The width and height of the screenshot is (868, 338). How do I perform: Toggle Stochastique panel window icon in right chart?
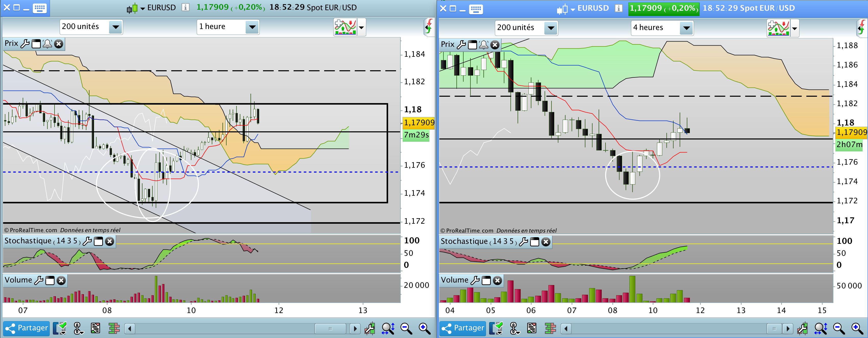[x=534, y=242]
